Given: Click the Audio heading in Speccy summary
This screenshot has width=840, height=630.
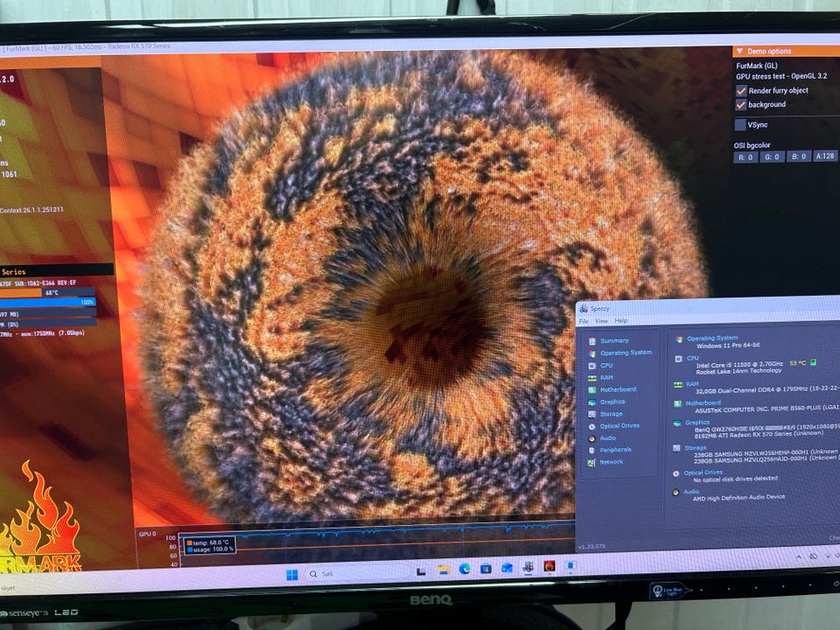Looking at the screenshot, I should tap(691, 492).
